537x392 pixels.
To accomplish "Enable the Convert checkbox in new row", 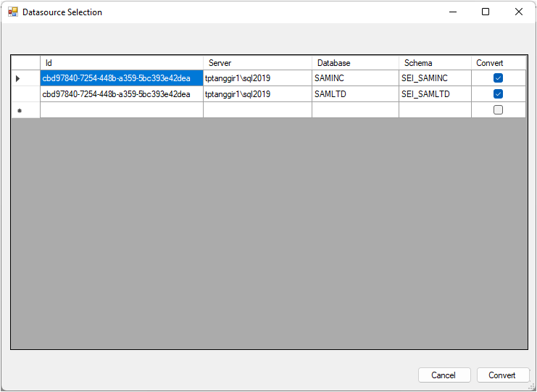I will (498, 110).
